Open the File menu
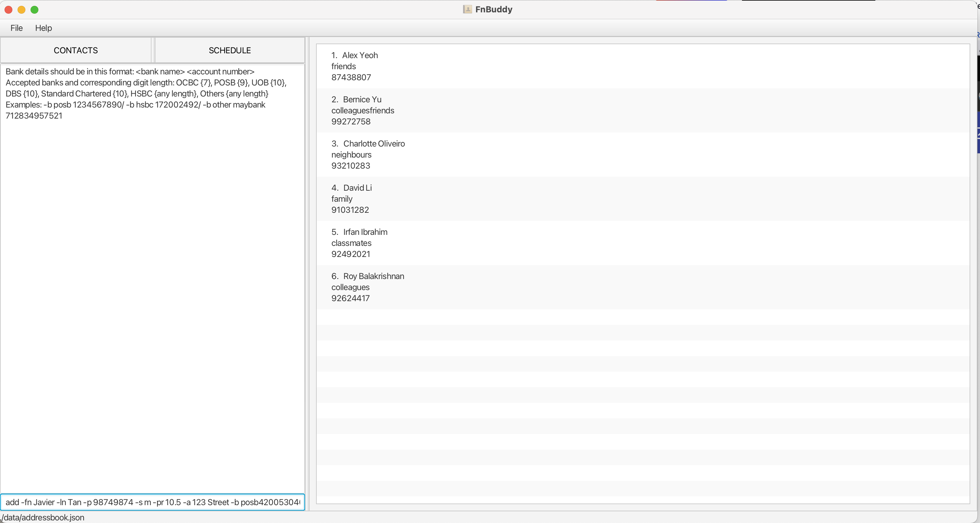This screenshot has height=523, width=980. [x=16, y=28]
